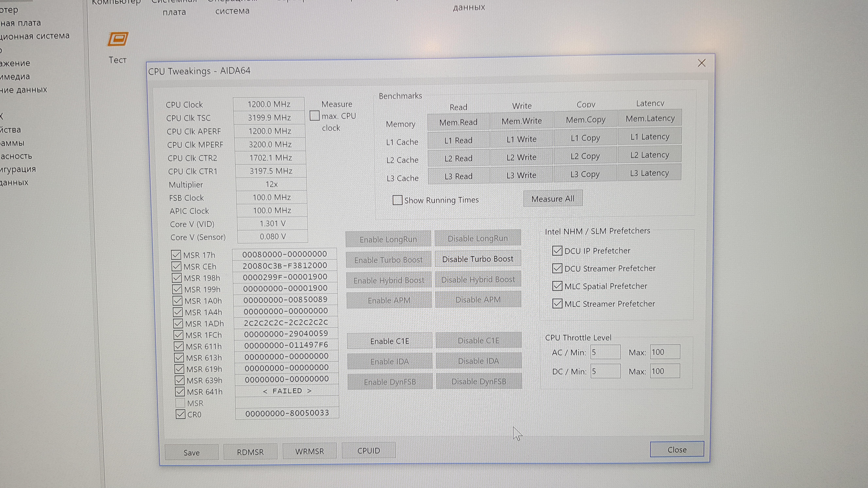Image resolution: width=868 pixels, height=488 pixels.
Task: Toggle the MSR 17h checkbox
Action: tap(176, 255)
